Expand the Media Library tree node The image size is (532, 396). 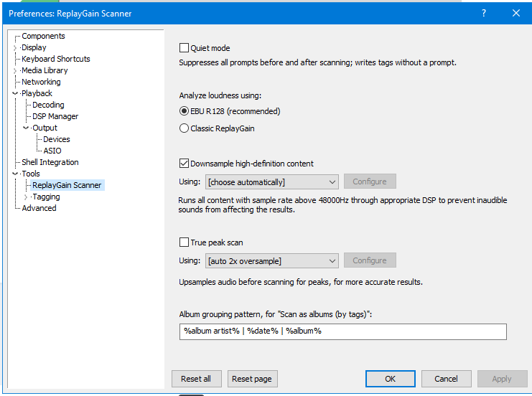pos(15,71)
